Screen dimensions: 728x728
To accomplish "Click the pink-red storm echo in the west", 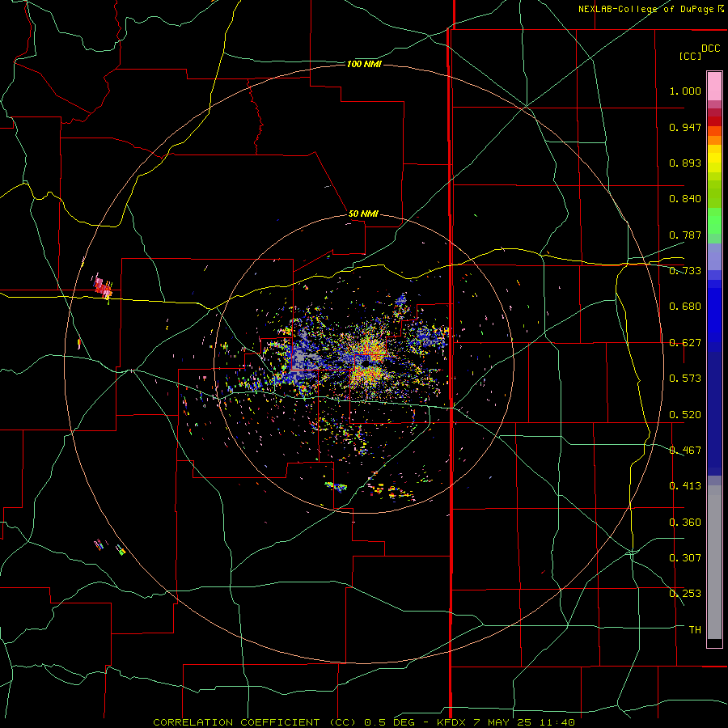I will click(x=103, y=286).
